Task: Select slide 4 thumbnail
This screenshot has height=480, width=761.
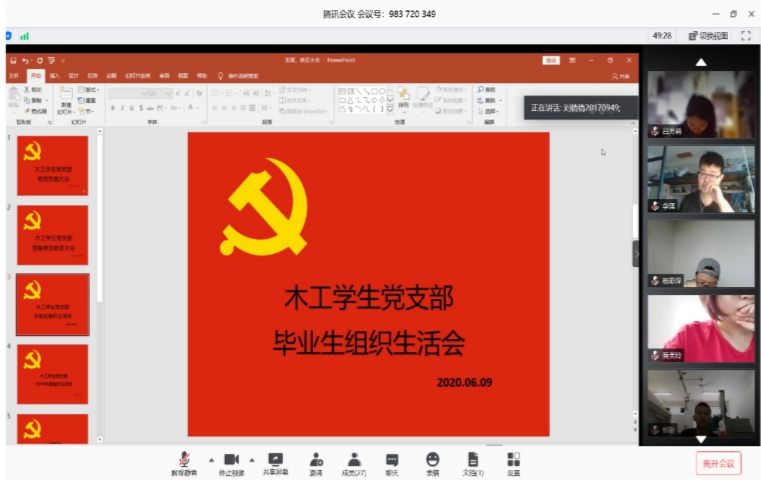Action: tap(53, 374)
